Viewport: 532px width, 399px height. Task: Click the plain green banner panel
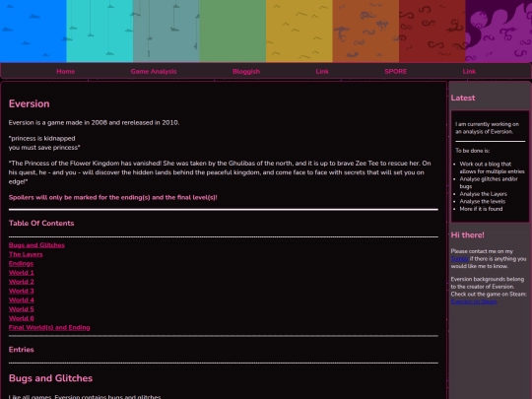233,31
